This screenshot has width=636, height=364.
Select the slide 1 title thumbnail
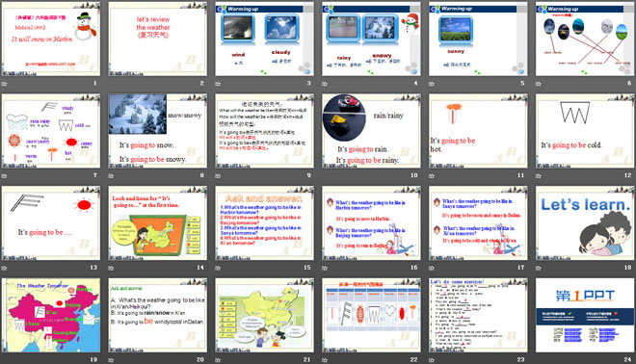51,39
